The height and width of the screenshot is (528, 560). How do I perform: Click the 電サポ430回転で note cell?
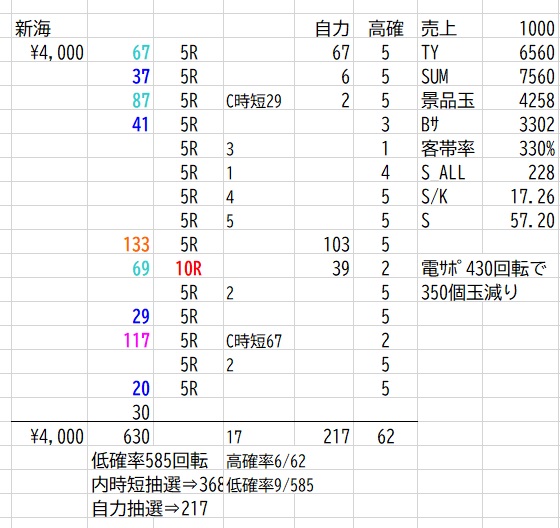click(484, 268)
